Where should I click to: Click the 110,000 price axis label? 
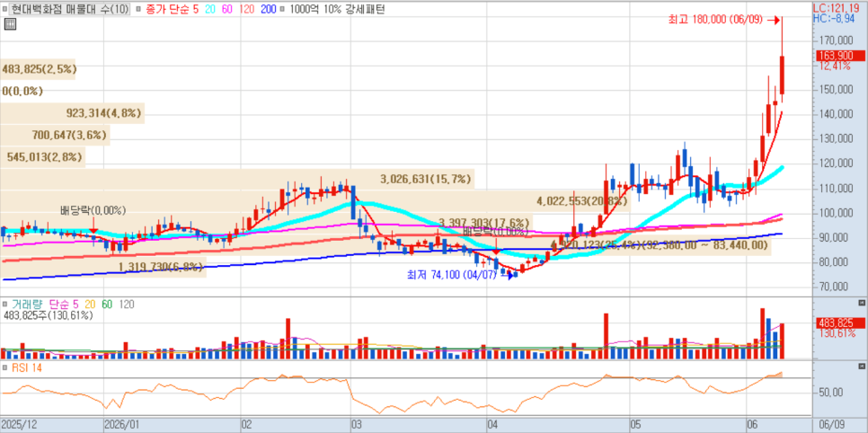[836, 189]
